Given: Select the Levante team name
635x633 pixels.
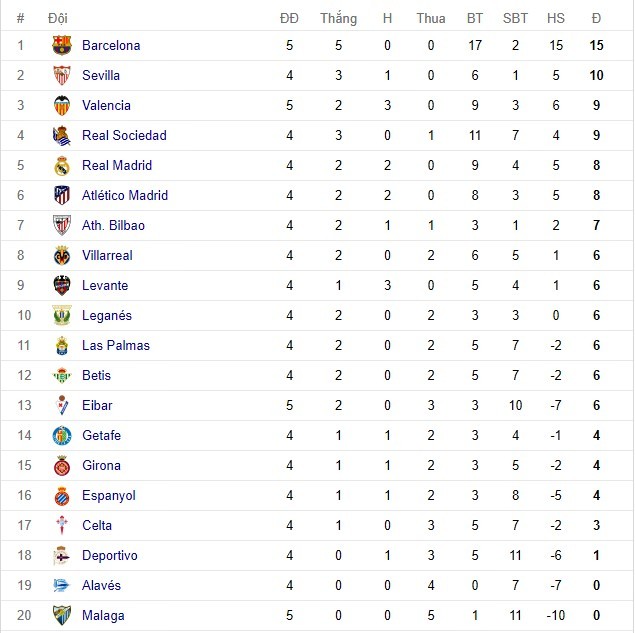Looking at the screenshot, I should coord(105,285).
